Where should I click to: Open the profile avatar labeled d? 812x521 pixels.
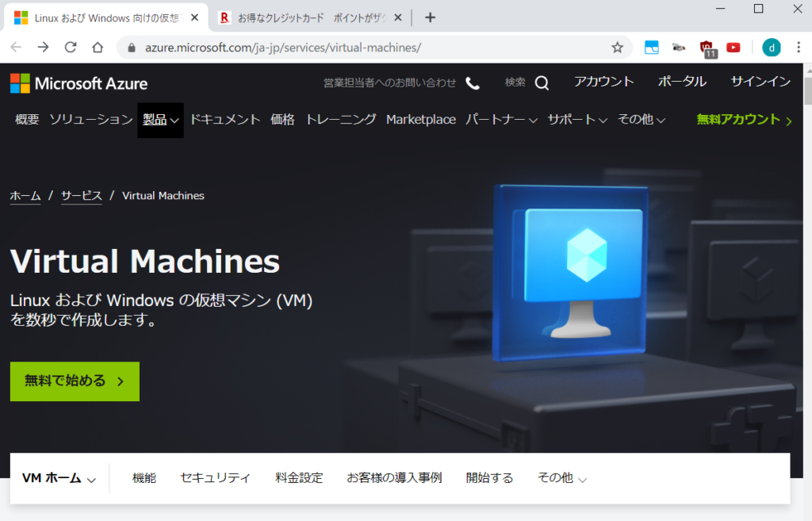coord(771,48)
